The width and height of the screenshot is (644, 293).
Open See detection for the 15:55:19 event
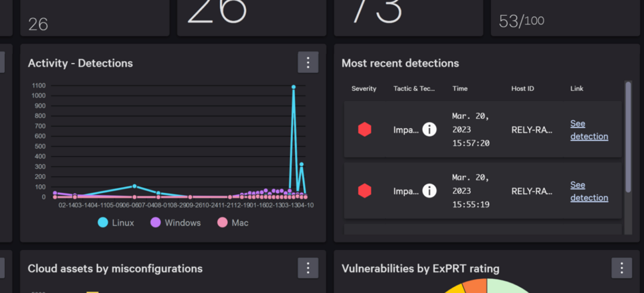tap(589, 191)
